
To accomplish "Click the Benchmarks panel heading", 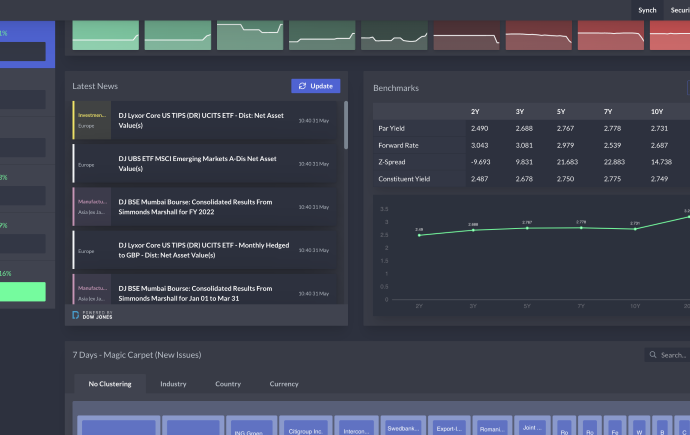I will (x=396, y=88).
